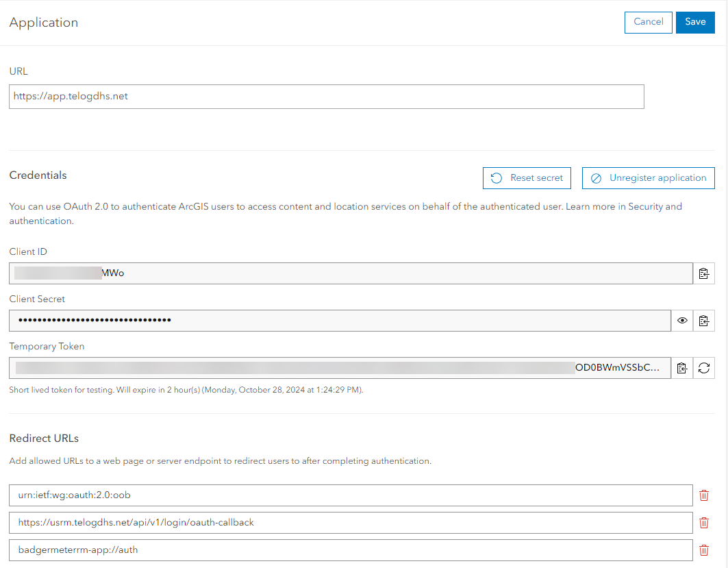Image resolution: width=728 pixels, height=568 pixels.
Task: Click Unregister application
Action: 648,178
